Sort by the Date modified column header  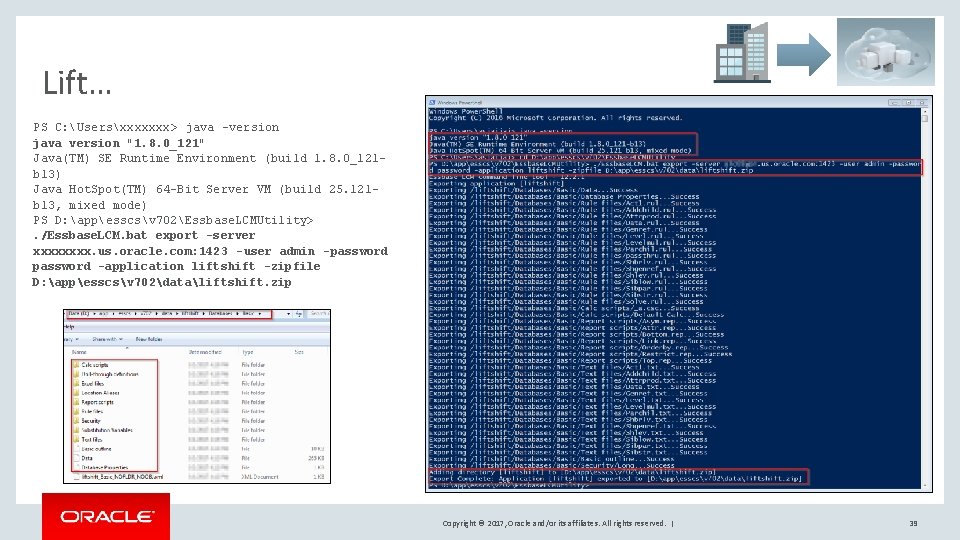click(205, 353)
